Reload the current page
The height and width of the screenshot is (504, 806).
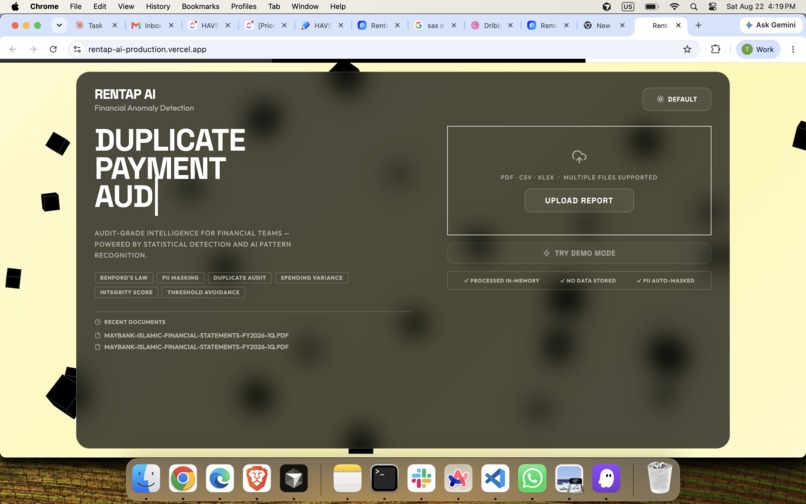pyautogui.click(x=53, y=49)
